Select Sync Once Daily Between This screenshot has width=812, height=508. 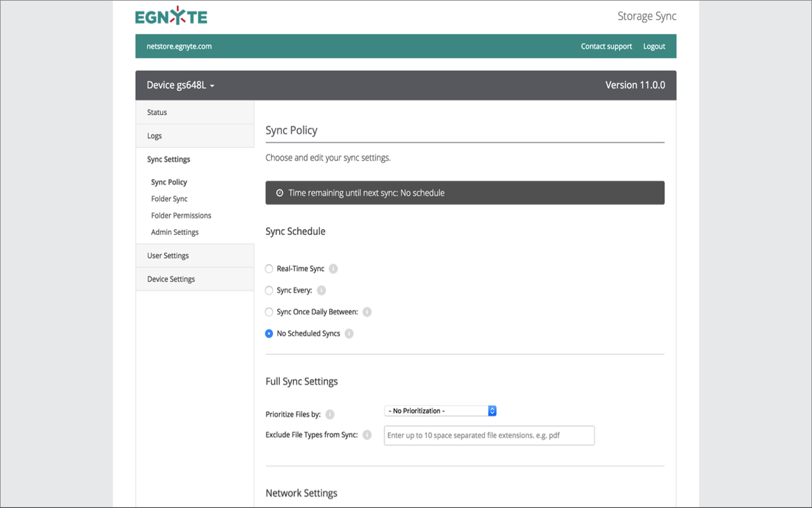click(268, 312)
